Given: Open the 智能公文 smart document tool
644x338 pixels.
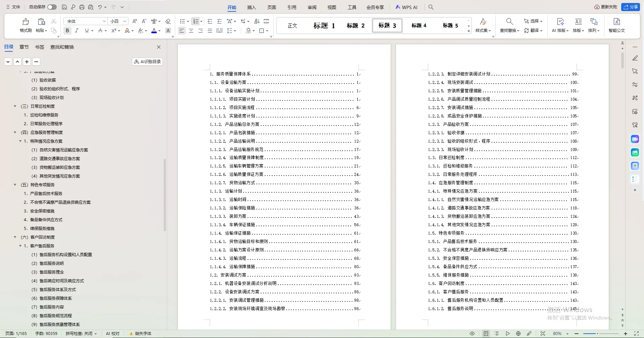Looking at the screenshot, I should click(616, 25).
